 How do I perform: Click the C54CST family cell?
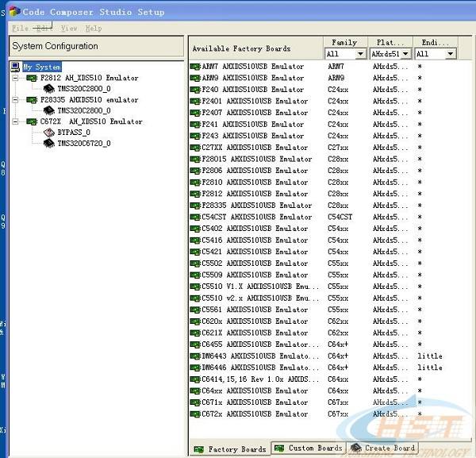[x=340, y=217]
